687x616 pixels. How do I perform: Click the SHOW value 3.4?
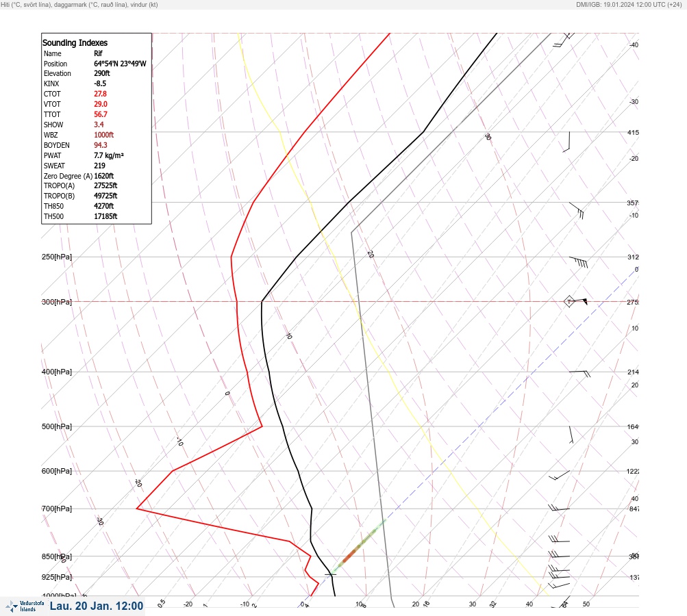99,125
